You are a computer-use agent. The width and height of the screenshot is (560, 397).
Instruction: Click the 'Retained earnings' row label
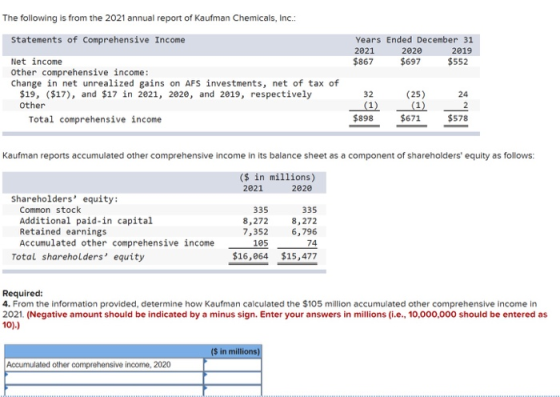click(x=63, y=232)
